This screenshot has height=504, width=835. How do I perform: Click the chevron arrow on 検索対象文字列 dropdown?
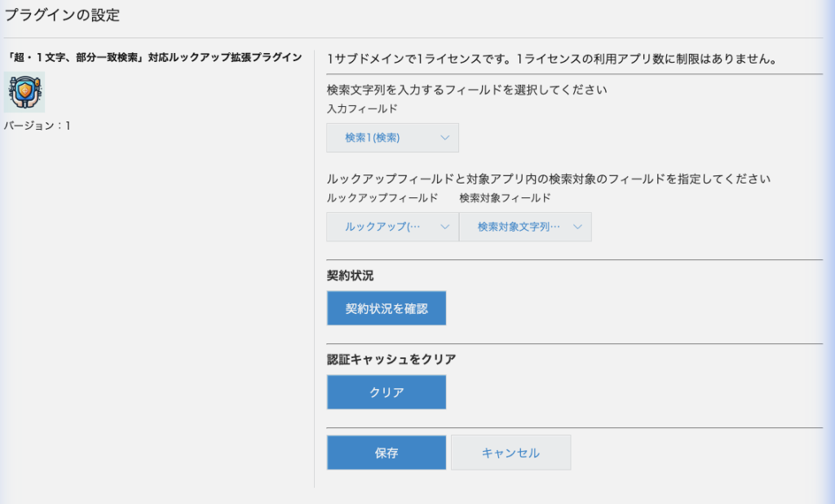[x=577, y=227]
